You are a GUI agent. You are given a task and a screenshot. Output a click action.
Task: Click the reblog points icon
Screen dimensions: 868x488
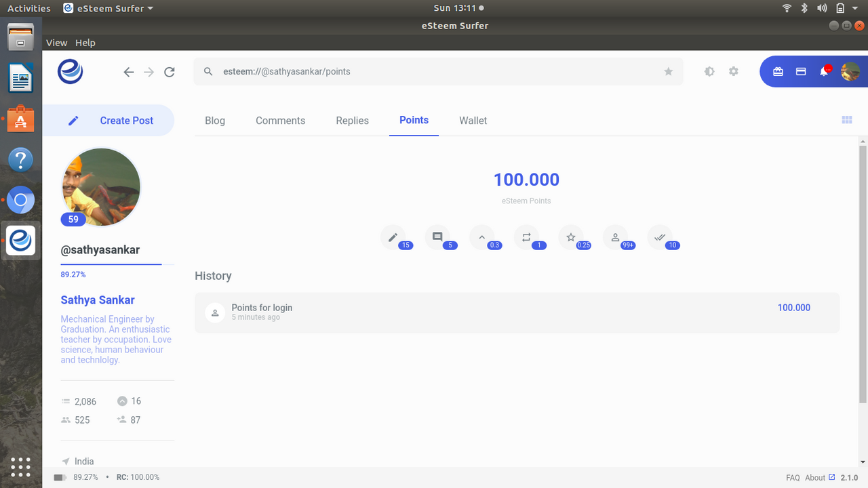(526, 237)
